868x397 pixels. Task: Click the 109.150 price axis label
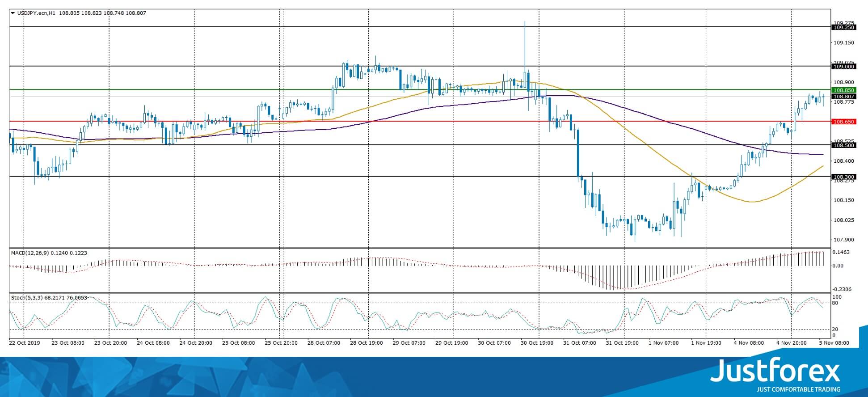pos(844,43)
